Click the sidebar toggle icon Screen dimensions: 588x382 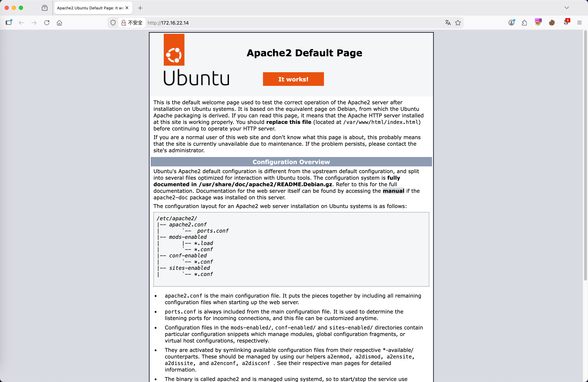[x=9, y=22]
